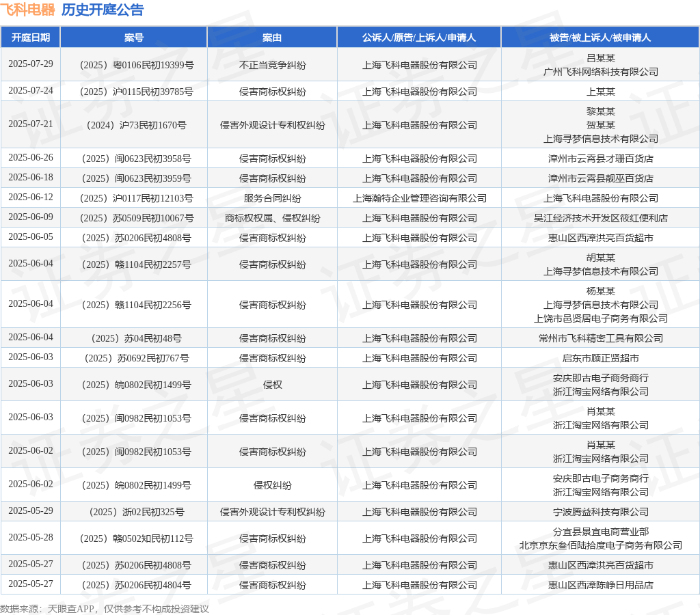Screen dimensions: 700x615
Task: Click case number (2024)沪73民初1670号
Action: click(x=137, y=126)
